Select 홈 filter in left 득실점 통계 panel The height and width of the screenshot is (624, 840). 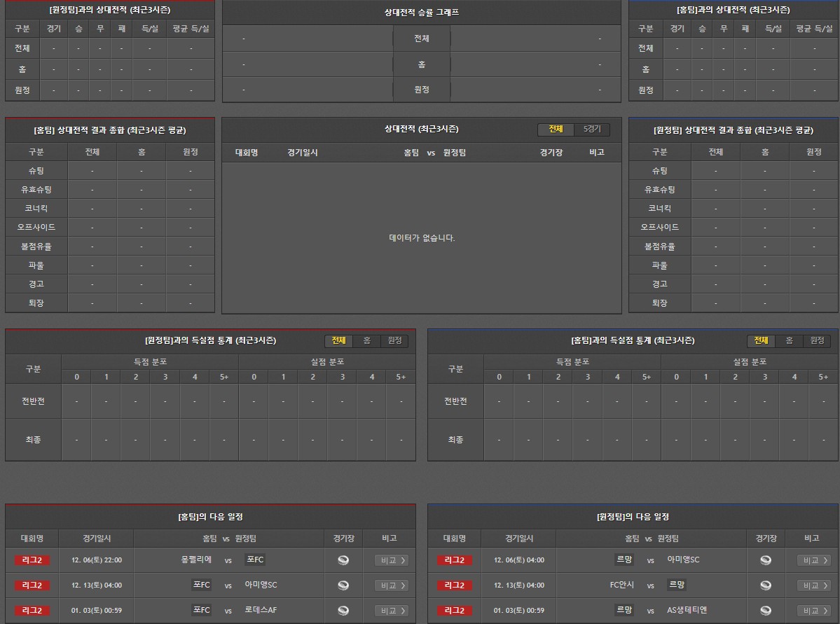[x=366, y=341]
